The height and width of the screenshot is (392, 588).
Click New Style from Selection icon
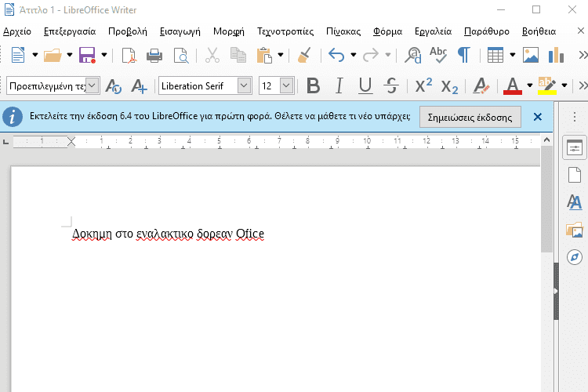click(139, 86)
